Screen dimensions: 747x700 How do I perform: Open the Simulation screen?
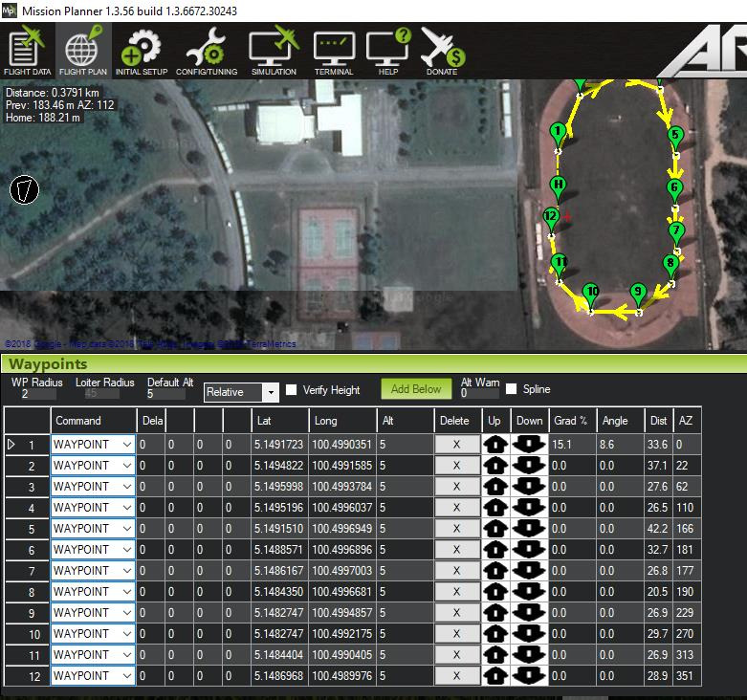coord(274,52)
